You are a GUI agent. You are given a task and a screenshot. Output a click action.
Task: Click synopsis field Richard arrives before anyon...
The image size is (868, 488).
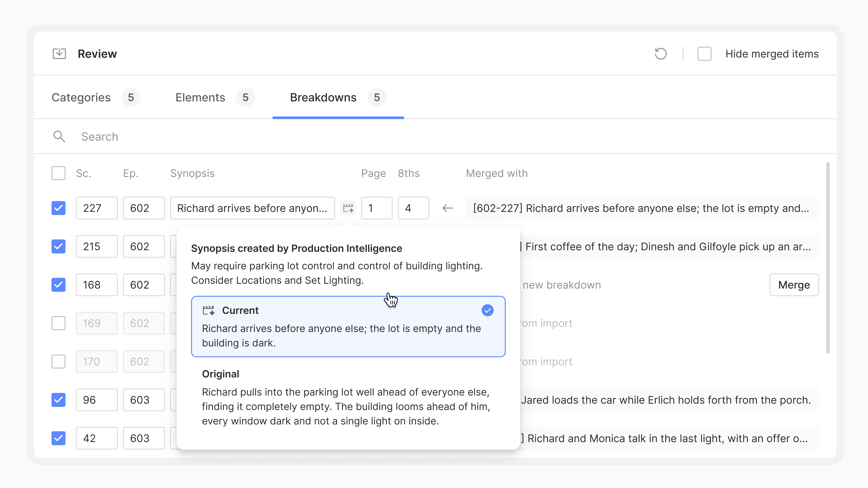point(252,208)
